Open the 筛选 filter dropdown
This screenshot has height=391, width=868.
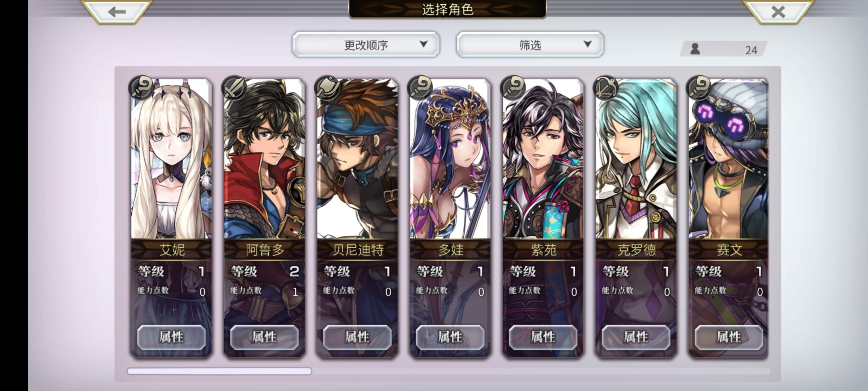(x=530, y=45)
